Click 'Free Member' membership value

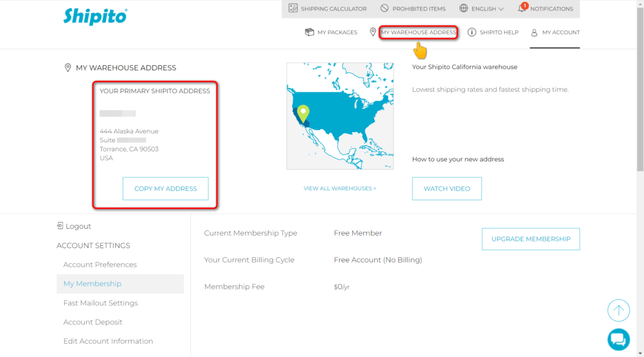click(x=358, y=233)
